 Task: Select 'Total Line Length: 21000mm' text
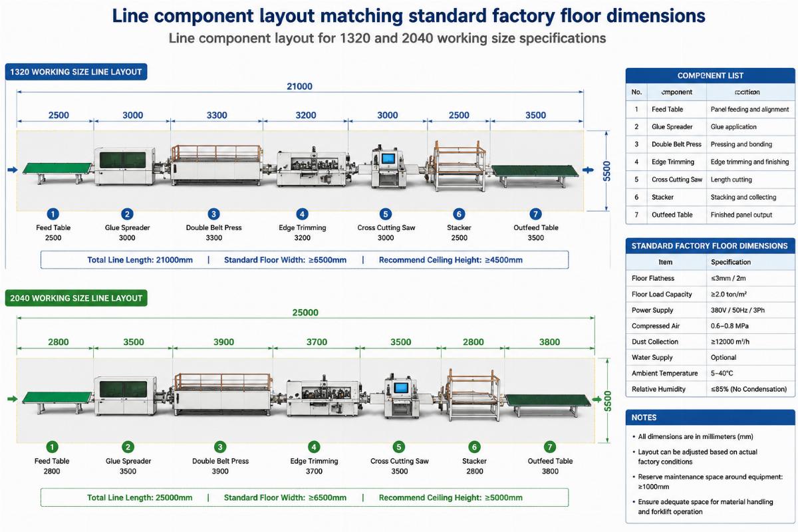pyautogui.click(x=140, y=260)
